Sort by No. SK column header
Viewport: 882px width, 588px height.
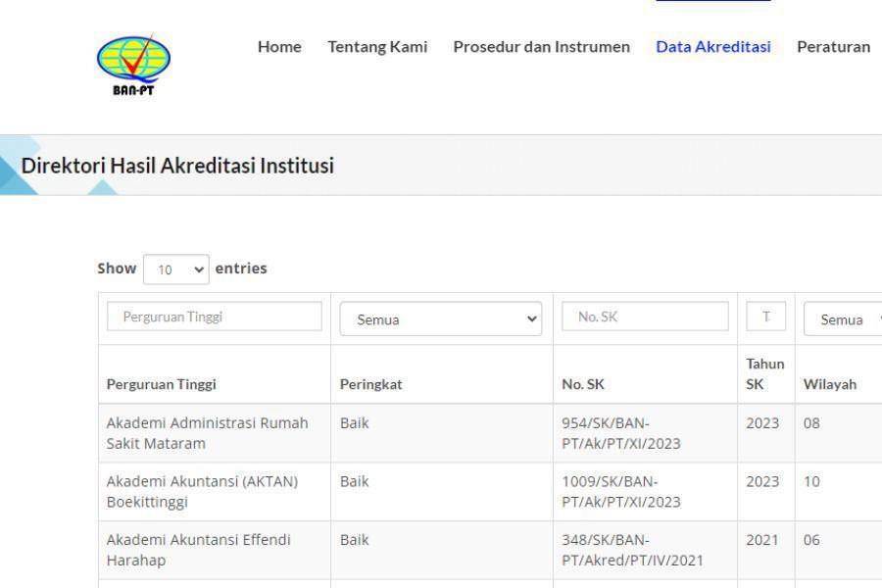583,384
